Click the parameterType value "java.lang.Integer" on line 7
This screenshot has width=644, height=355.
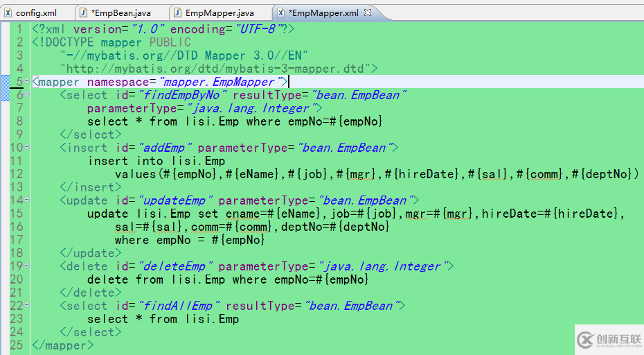point(251,108)
